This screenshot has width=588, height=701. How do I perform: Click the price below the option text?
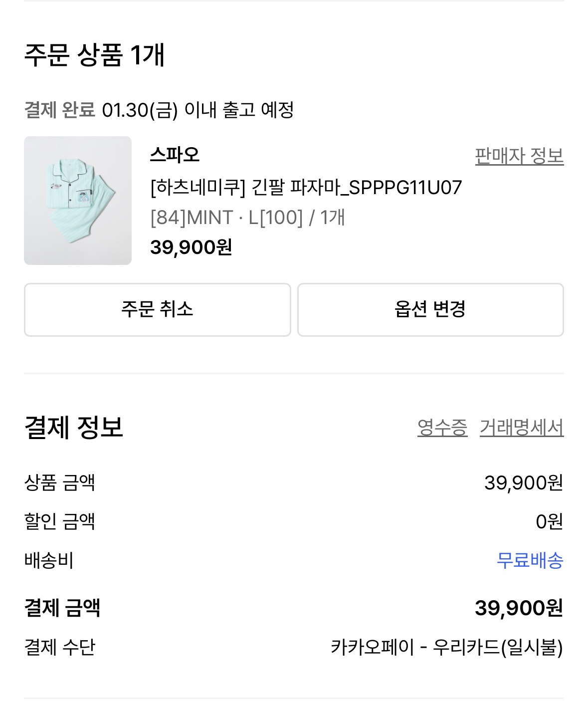[x=191, y=247]
